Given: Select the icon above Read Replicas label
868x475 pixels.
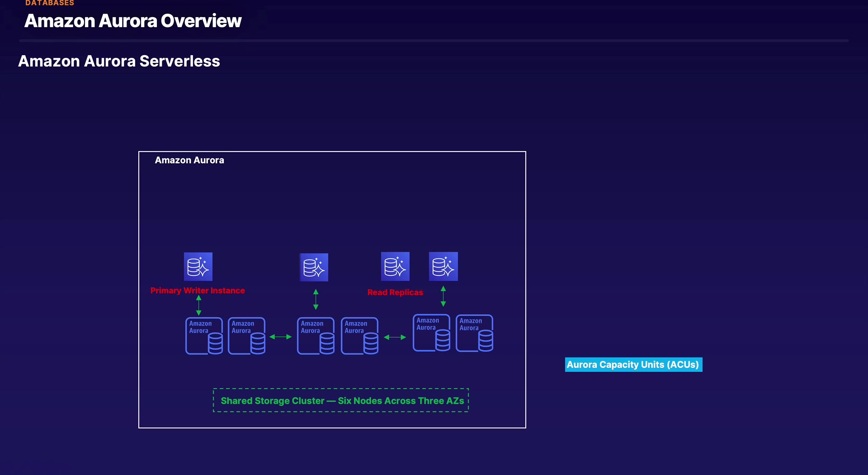Looking at the screenshot, I should coord(395,266).
